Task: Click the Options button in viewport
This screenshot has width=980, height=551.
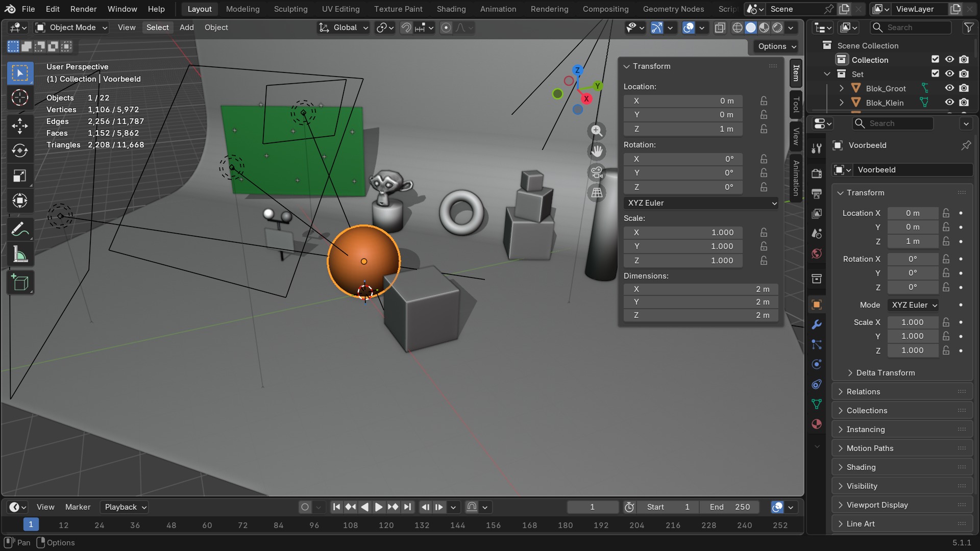Action: coord(776,46)
